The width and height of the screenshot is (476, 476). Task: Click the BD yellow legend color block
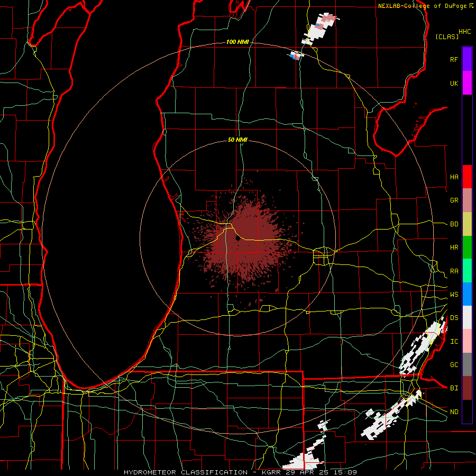click(x=467, y=224)
